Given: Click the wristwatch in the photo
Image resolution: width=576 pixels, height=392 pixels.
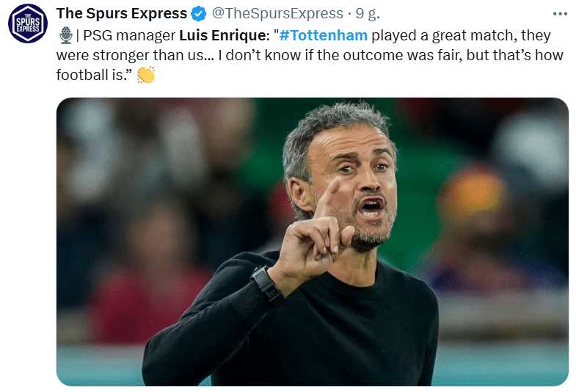Looking at the screenshot, I should 268,284.
